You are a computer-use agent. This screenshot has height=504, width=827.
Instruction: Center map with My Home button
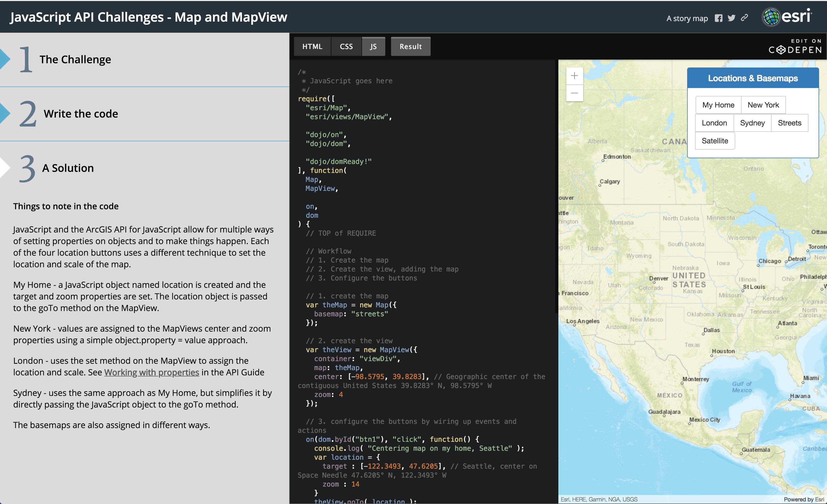[x=718, y=105]
